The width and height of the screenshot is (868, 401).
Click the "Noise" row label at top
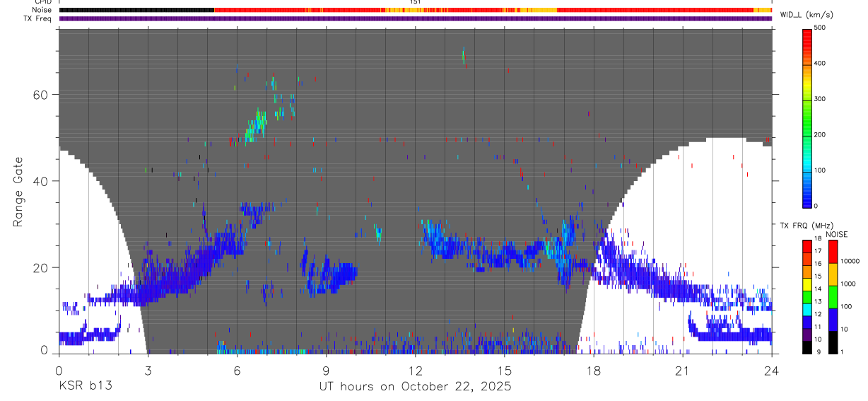click(x=42, y=10)
